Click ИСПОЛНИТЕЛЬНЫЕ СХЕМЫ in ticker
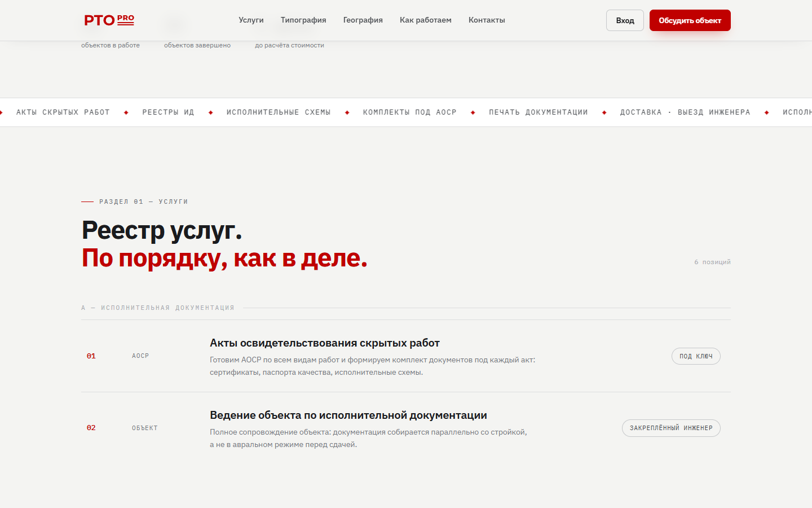812x508 pixels. [279, 112]
